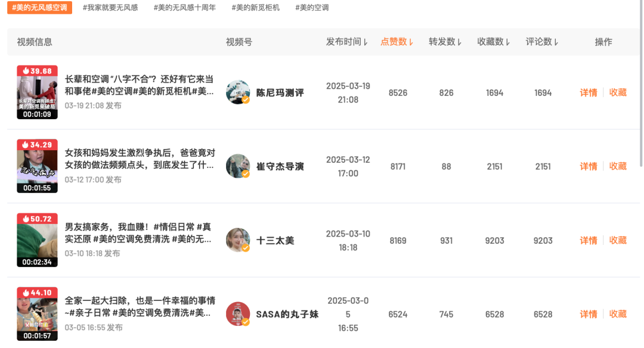Open 十三太美 avatar image
The width and height of the screenshot is (644, 348).
click(238, 240)
